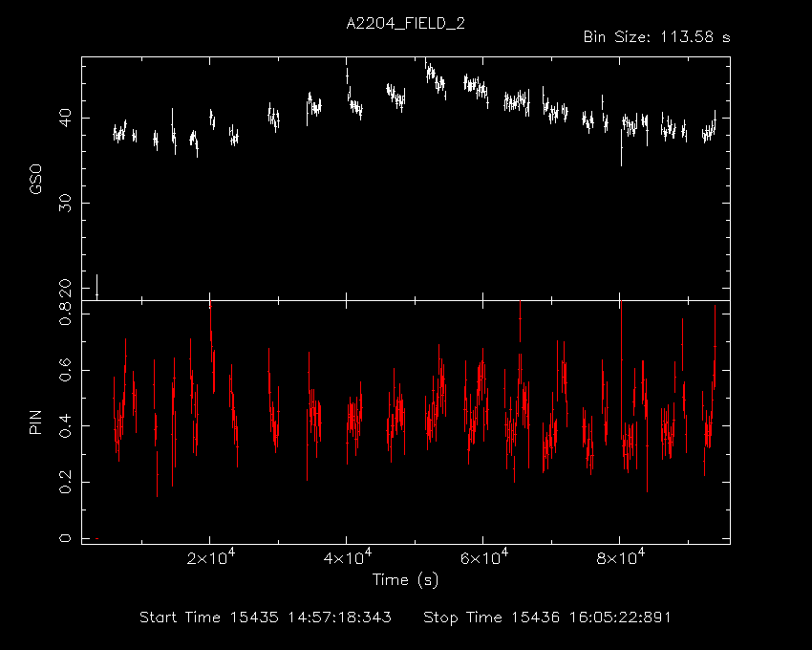Click the 4×10^4 x-axis tick label
812x650 pixels.
pos(347,557)
